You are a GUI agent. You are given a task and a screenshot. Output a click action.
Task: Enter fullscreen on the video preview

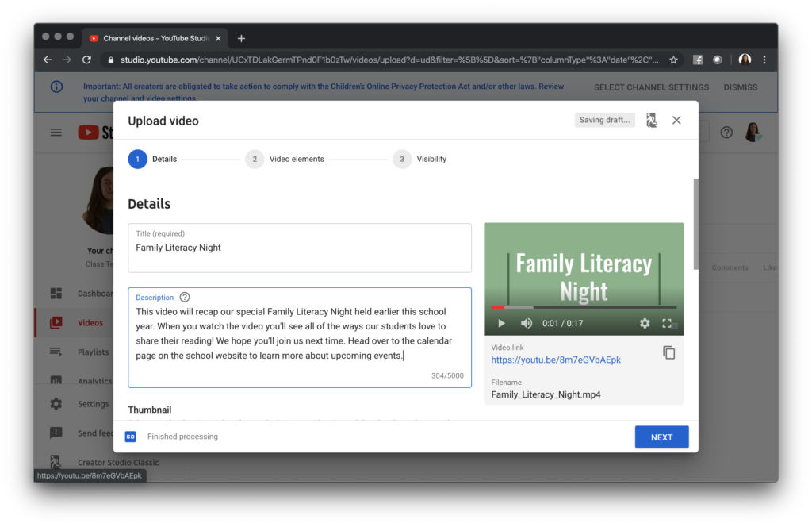click(x=667, y=323)
